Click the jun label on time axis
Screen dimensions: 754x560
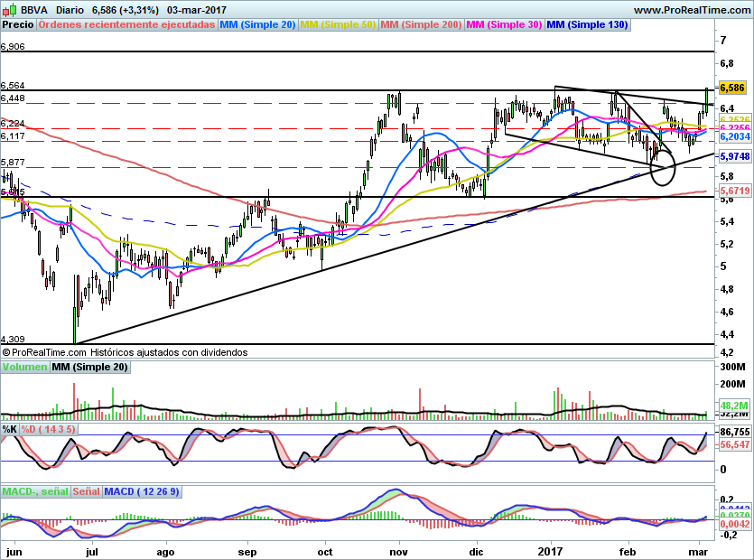coord(14,551)
